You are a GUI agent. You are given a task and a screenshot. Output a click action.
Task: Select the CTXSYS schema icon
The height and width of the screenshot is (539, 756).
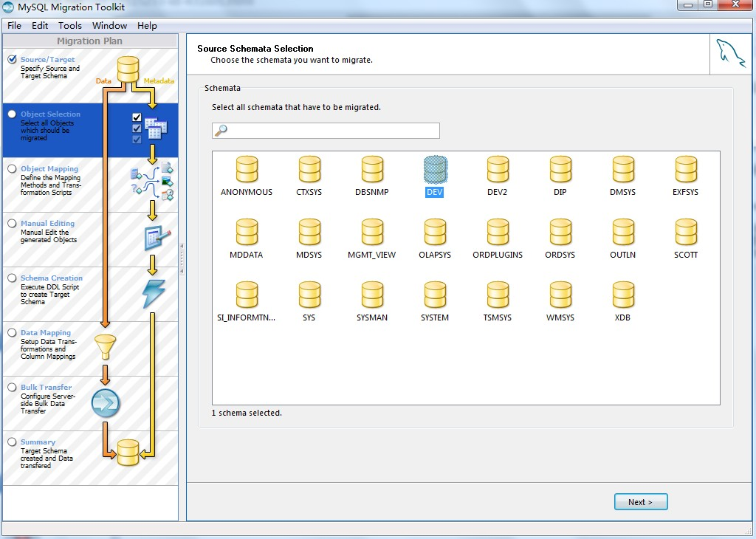point(309,169)
